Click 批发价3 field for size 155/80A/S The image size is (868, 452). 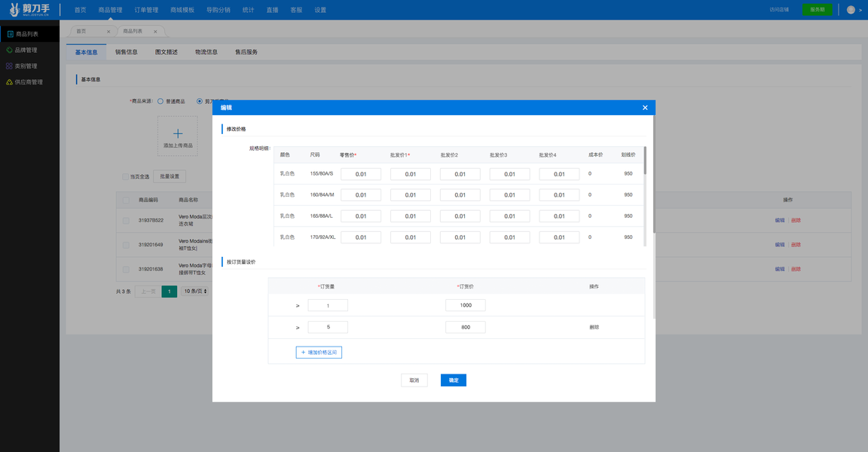510,174
